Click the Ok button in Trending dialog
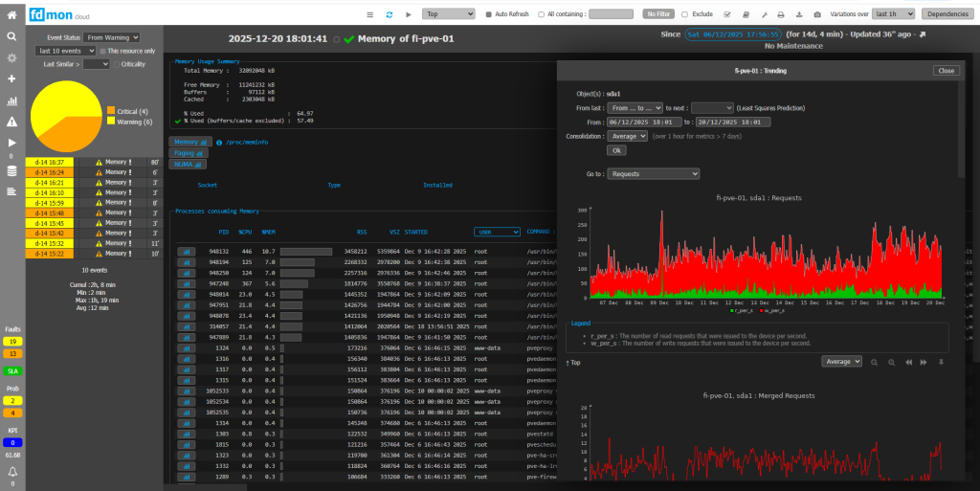980x491 pixels. pos(616,150)
